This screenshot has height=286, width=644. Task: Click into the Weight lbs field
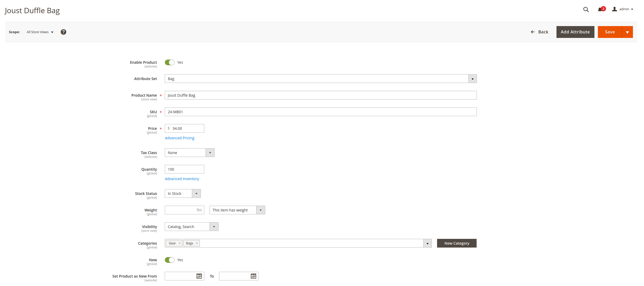pyautogui.click(x=184, y=210)
